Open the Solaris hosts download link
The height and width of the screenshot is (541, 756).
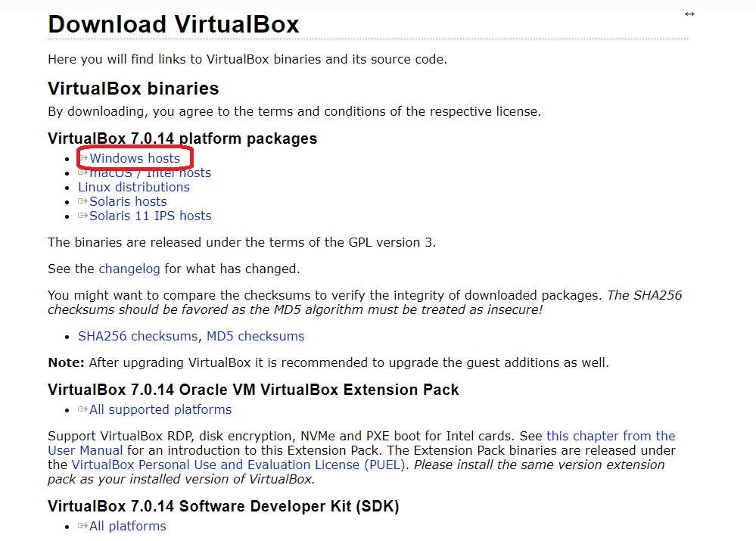coord(128,201)
